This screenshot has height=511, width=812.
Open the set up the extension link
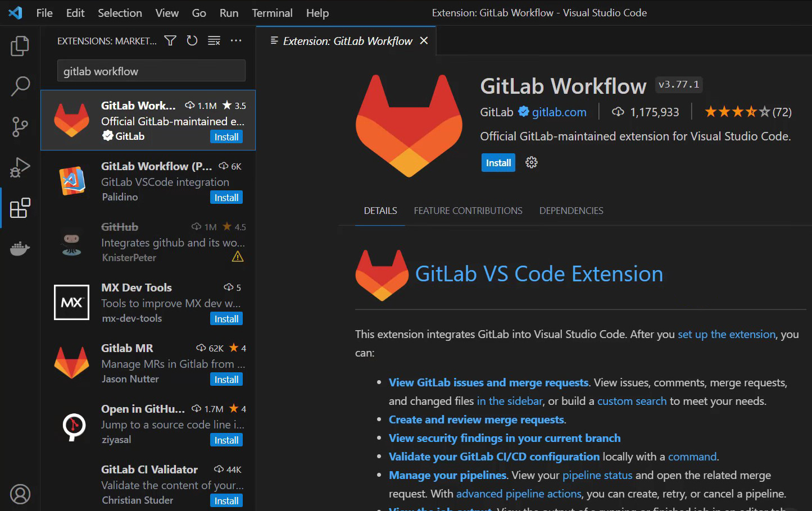[726, 334]
